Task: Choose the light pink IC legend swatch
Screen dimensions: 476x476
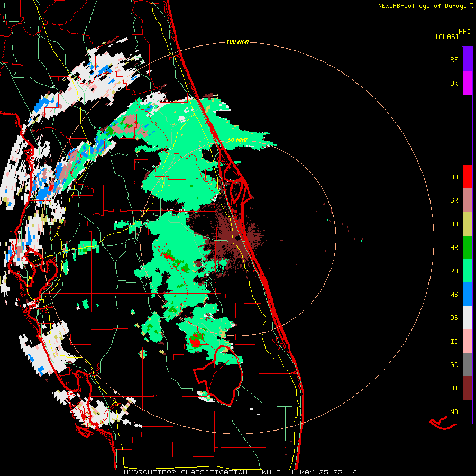Action: pos(467,341)
